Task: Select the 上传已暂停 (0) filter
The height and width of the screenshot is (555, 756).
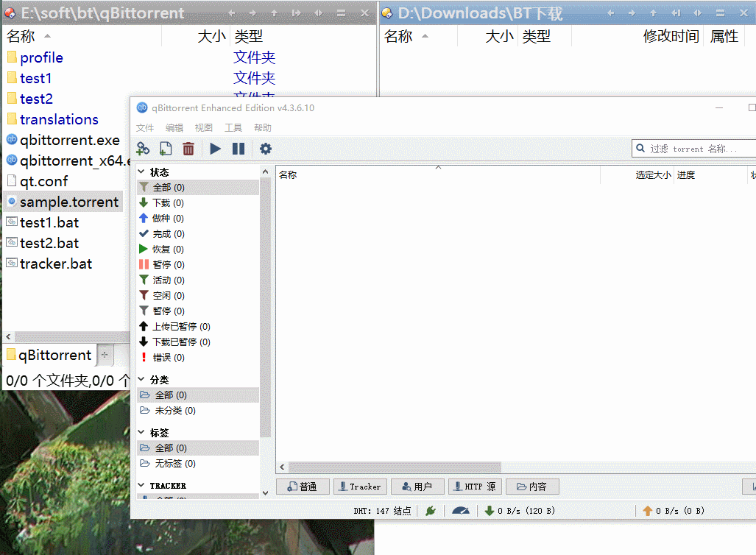Action: click(x=198, y=326)
